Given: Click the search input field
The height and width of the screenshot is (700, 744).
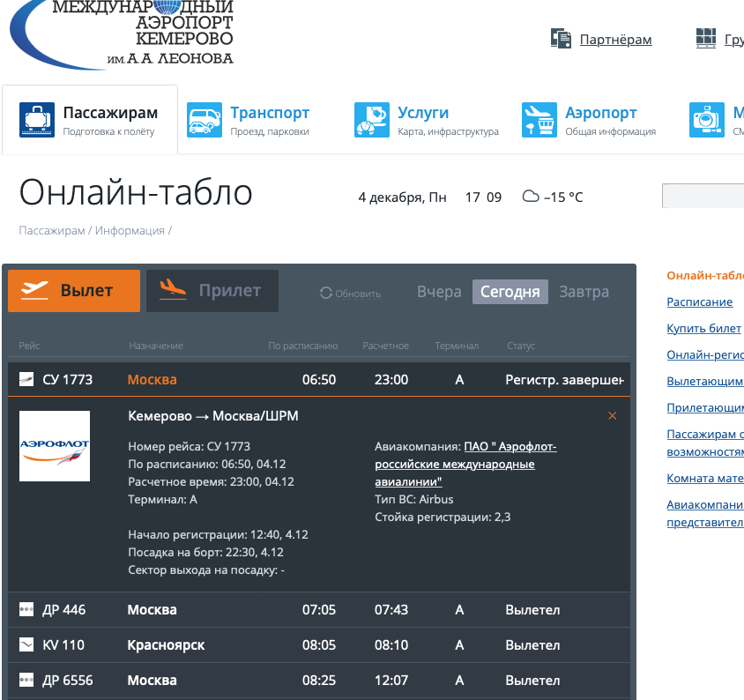Looking at the screenshot, I should click(703, 196).
